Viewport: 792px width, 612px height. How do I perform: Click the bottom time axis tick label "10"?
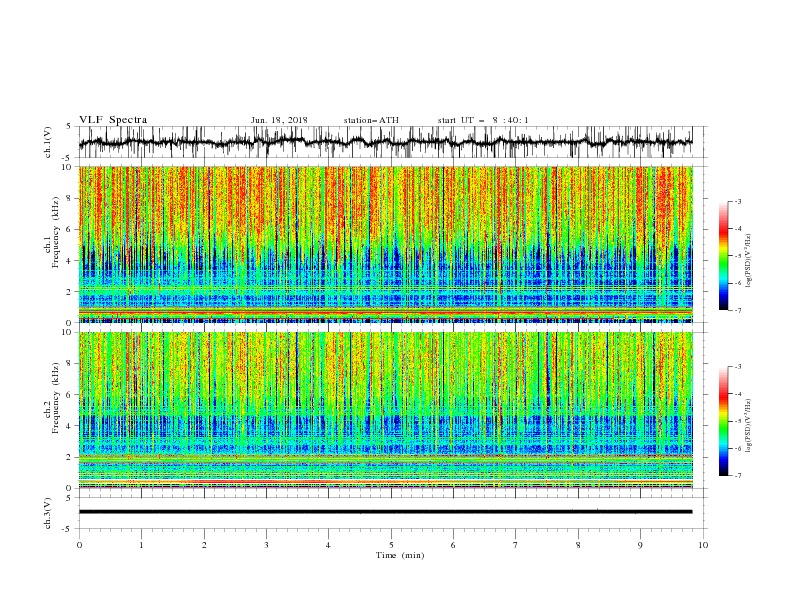click(x=703, y=545)
